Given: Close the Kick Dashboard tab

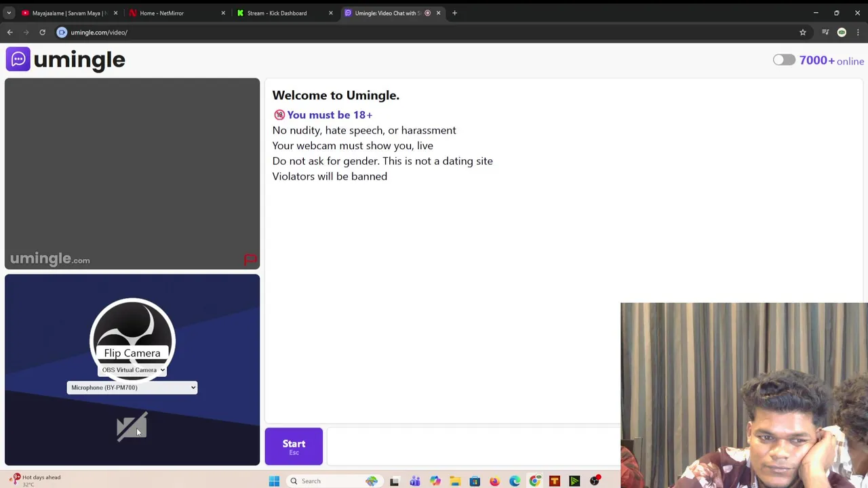Looking at the screenshot, I should (x=331, y=13).
